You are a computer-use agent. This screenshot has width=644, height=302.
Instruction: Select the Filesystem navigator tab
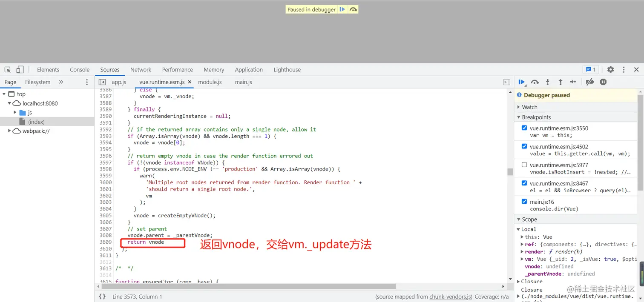coord(37,82)
